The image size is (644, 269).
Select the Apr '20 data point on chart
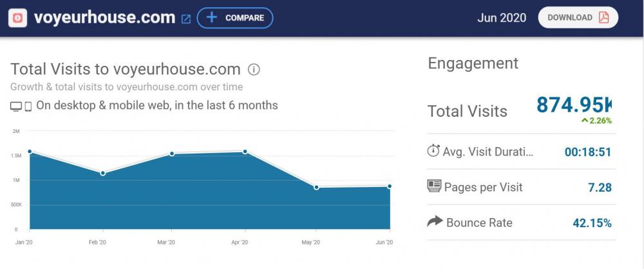[x=245, y=152]
